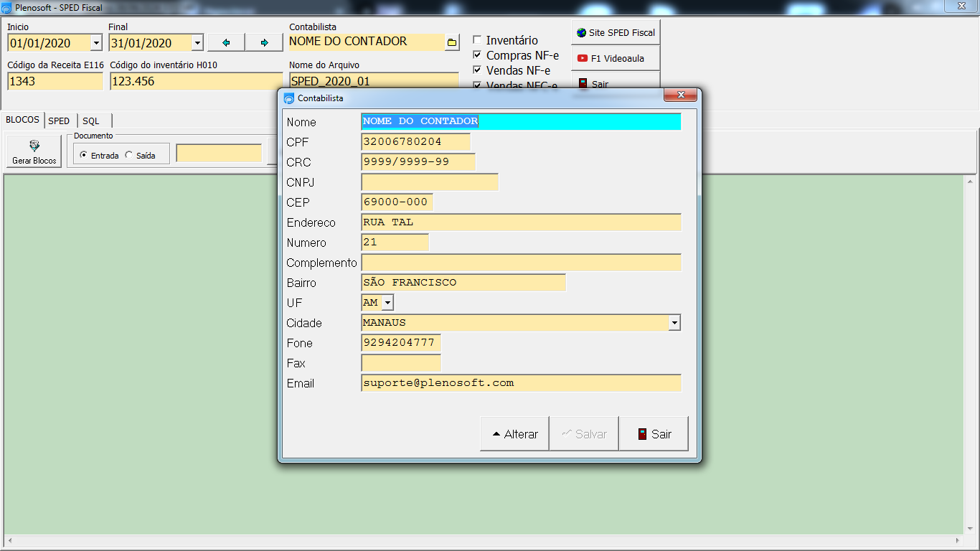Toggle the Inventário checkbox
980x551 pixels.
tap(477, 40)
